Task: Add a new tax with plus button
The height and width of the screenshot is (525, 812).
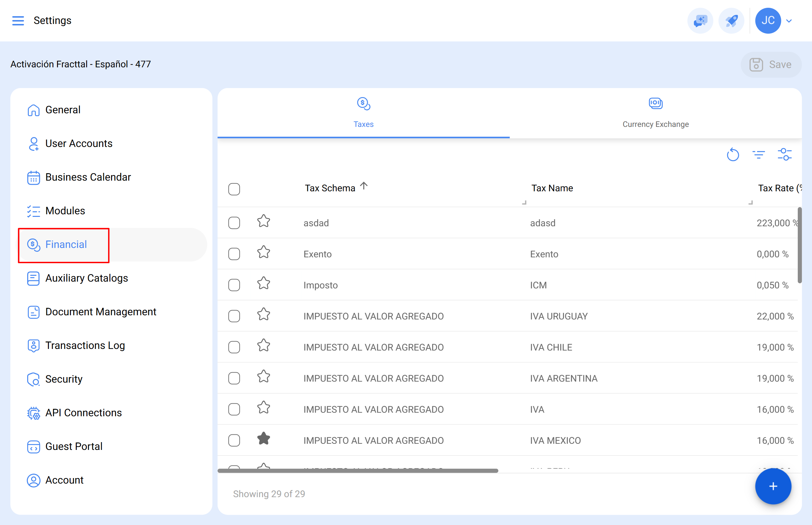Action: click(x=773, y=486)
